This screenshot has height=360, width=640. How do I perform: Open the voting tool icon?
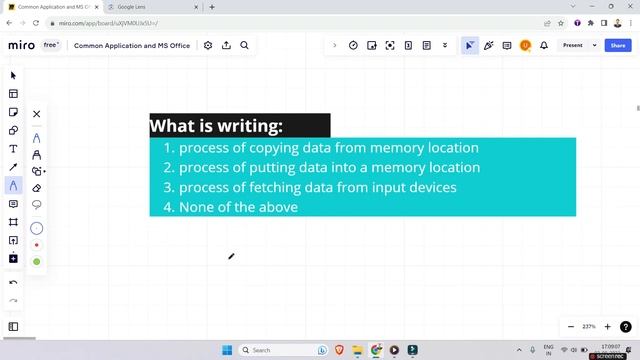(371, 45)
